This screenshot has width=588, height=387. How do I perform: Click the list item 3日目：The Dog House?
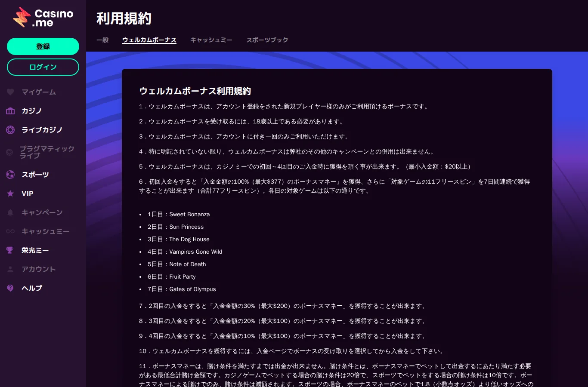pos(179,239)
